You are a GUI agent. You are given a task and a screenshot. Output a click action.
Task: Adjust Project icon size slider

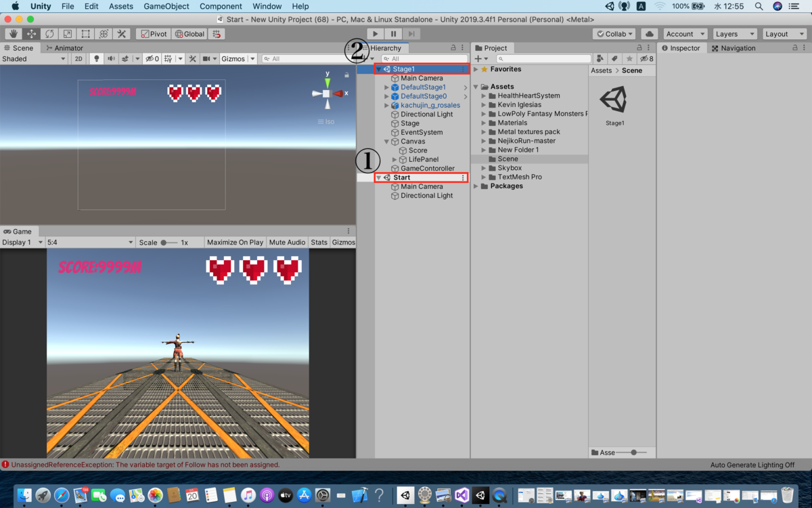pos(633,452)
